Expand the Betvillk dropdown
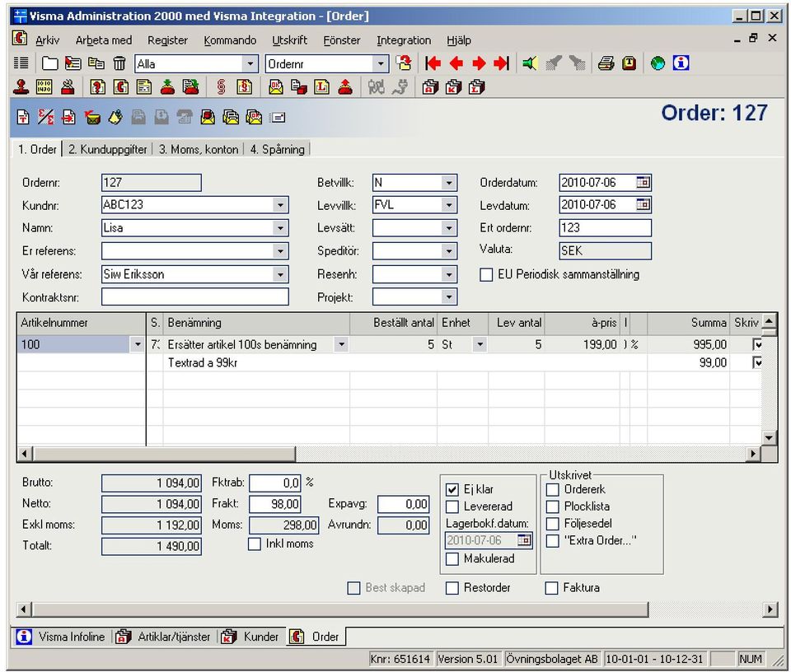Viewport: 791px width, 672px height. (x=448, y=183)
